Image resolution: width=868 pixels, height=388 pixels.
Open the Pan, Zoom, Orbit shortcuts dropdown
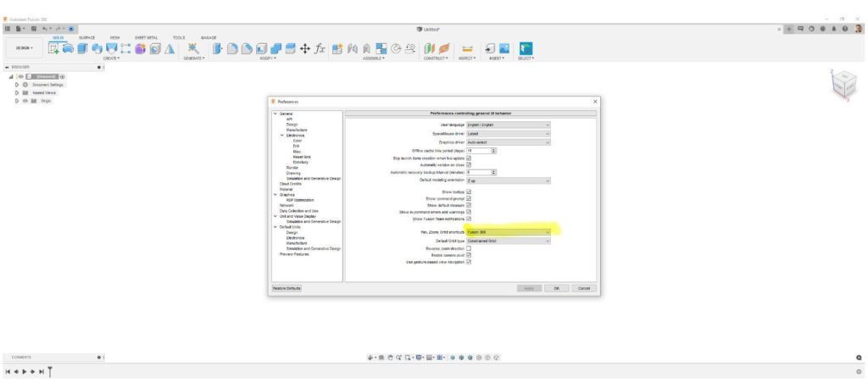[x=509, y=232]
